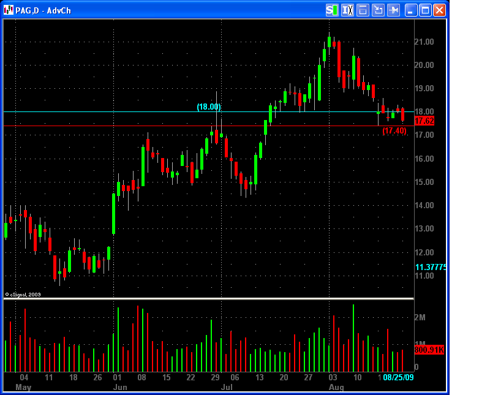
Task: Click the 21.00 price level on scale
Action: (424, 42)
